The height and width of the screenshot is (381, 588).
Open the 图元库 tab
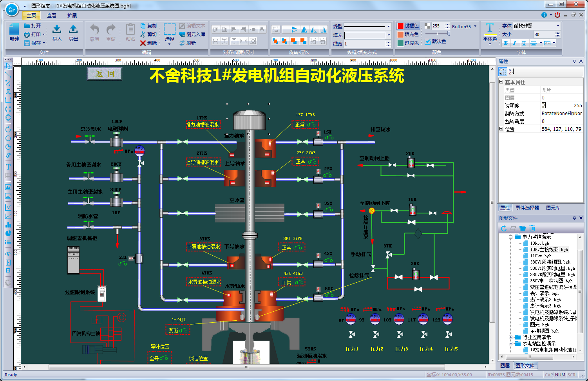[x=553, y=208]
